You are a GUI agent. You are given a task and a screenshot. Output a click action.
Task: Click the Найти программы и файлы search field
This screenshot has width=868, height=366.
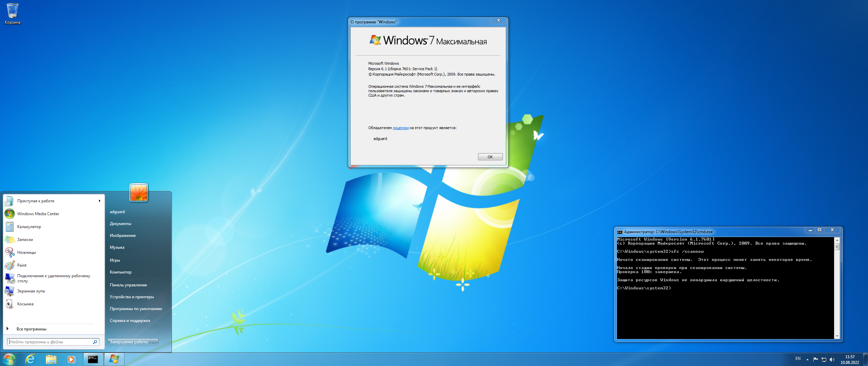point(53,342)
